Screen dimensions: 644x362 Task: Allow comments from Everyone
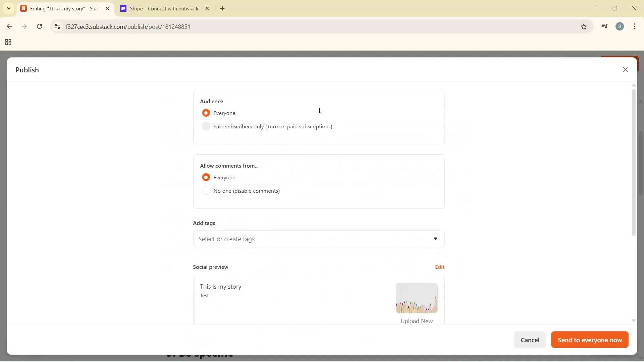pyautogui.click(x=206, y=177)
